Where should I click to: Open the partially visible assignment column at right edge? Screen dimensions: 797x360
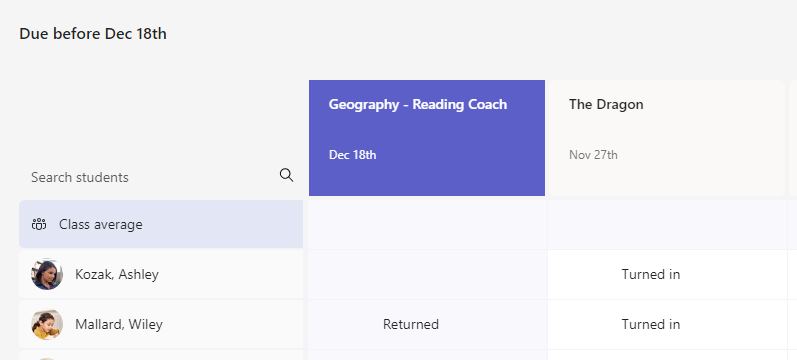793,138
